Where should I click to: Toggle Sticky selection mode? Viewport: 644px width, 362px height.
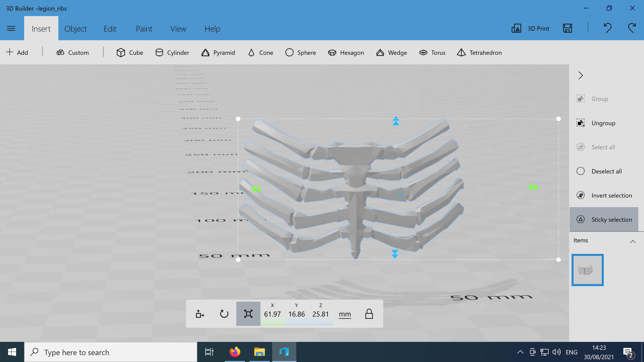coord(604,219)
